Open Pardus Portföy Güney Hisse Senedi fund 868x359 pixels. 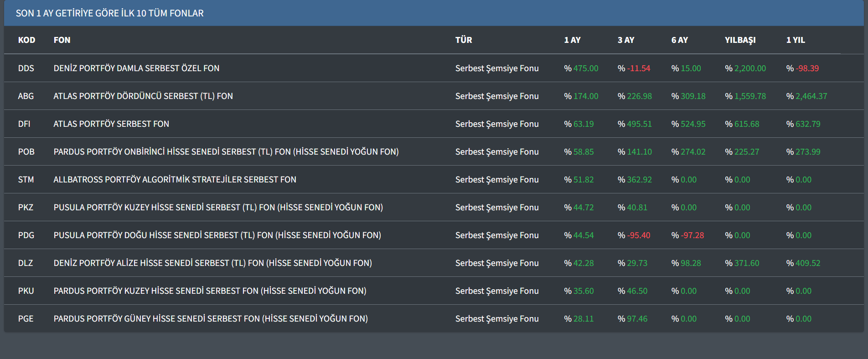pyautogui.click(x=210, y=319)
